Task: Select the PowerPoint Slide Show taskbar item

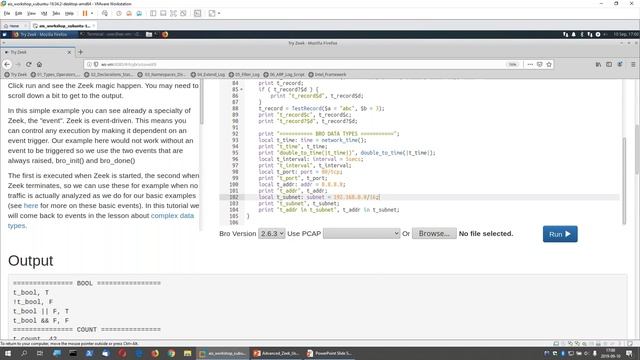Action: click(x=330, y=353)
